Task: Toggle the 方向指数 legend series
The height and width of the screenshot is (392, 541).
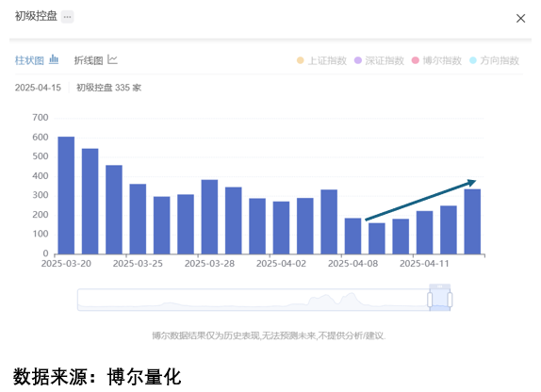Action: [x=494, y=60]
